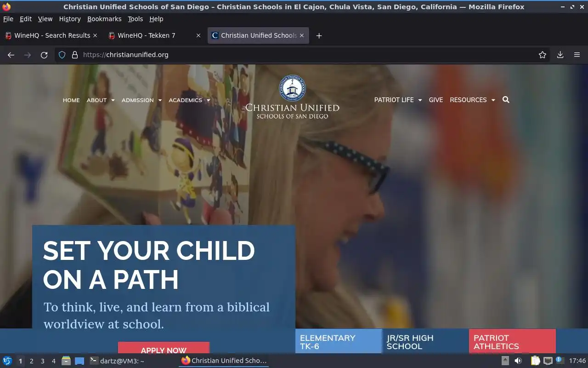Open the system start menu icon
This screenshot has height=368, width=588.
[7, 361]
